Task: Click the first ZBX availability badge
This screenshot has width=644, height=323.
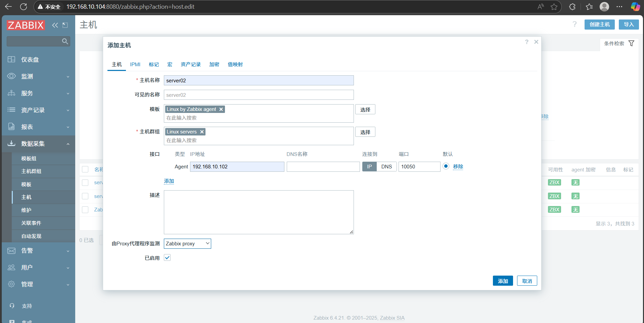Action: (x=554, y=183)
